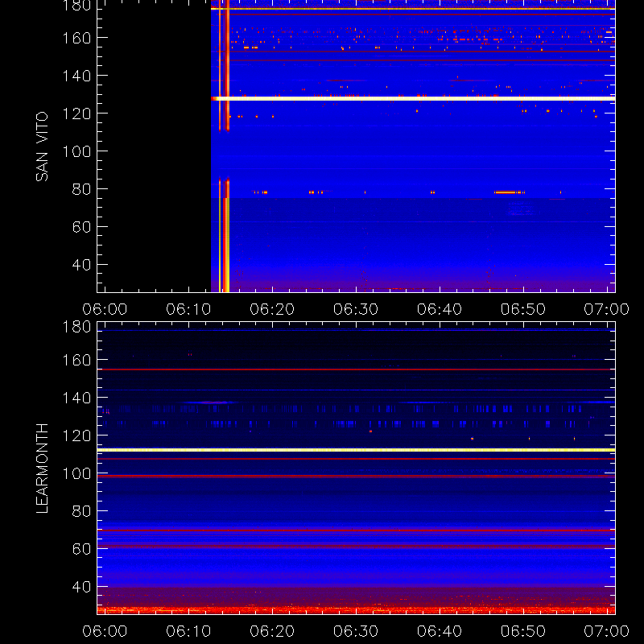Image resolution: width=644 pixels, height=644 pixels.
Task: Click 06:00 time label under Learmonth plot
Action: click(x=105, y=631)
